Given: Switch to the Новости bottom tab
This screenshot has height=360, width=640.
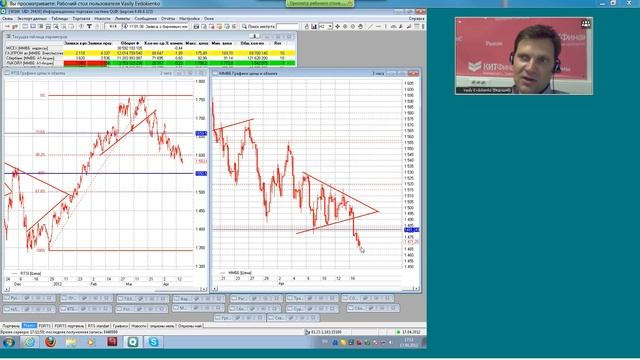Looking at the screenshot, I should click(139, 326).
